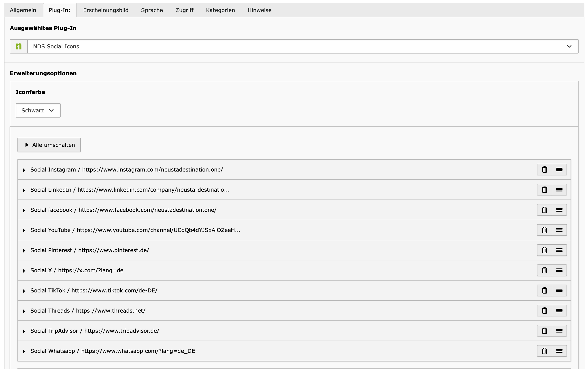Delete the Social Instagram entry
588x369 pixels.
(544, 170)
